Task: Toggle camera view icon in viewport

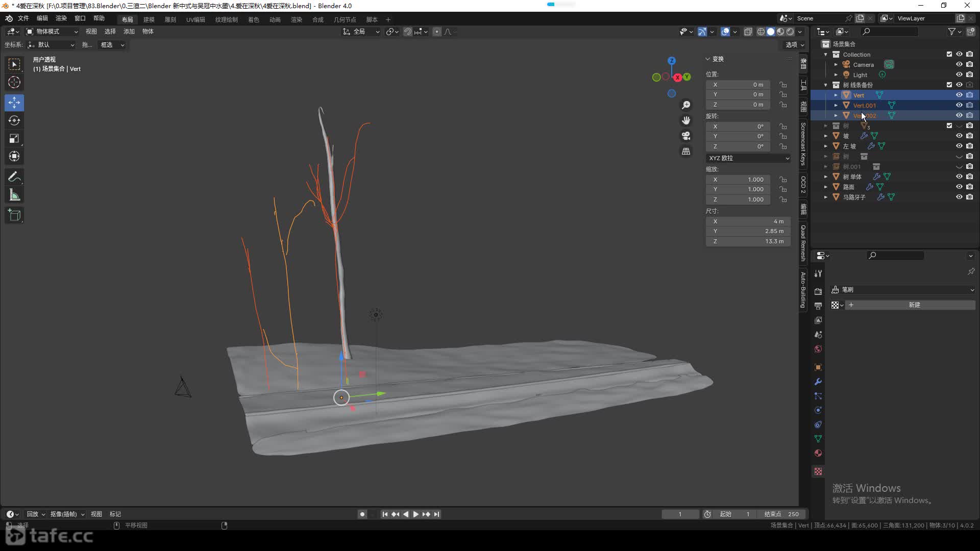Action: click(x=686, y=136)
